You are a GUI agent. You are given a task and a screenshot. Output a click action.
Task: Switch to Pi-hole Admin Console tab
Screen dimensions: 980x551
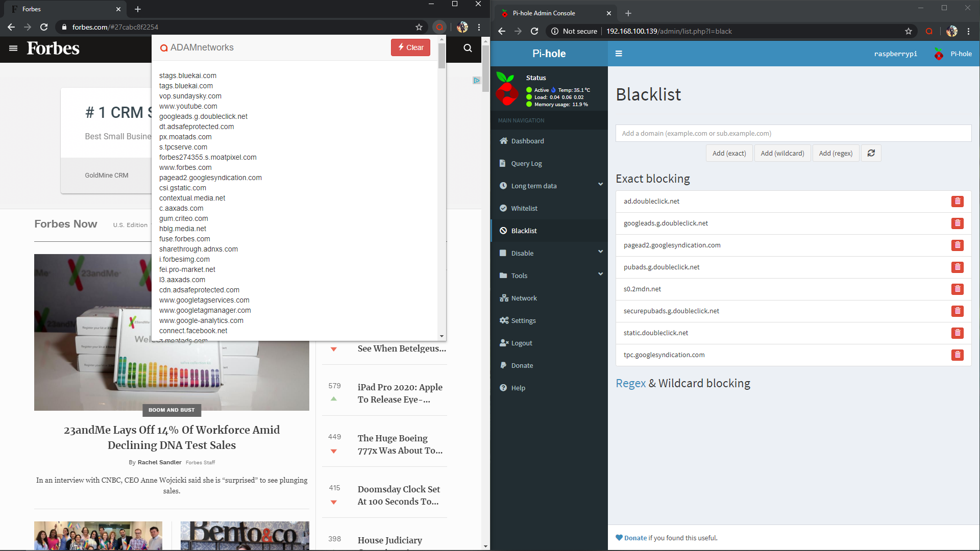(x=556, y=13)
